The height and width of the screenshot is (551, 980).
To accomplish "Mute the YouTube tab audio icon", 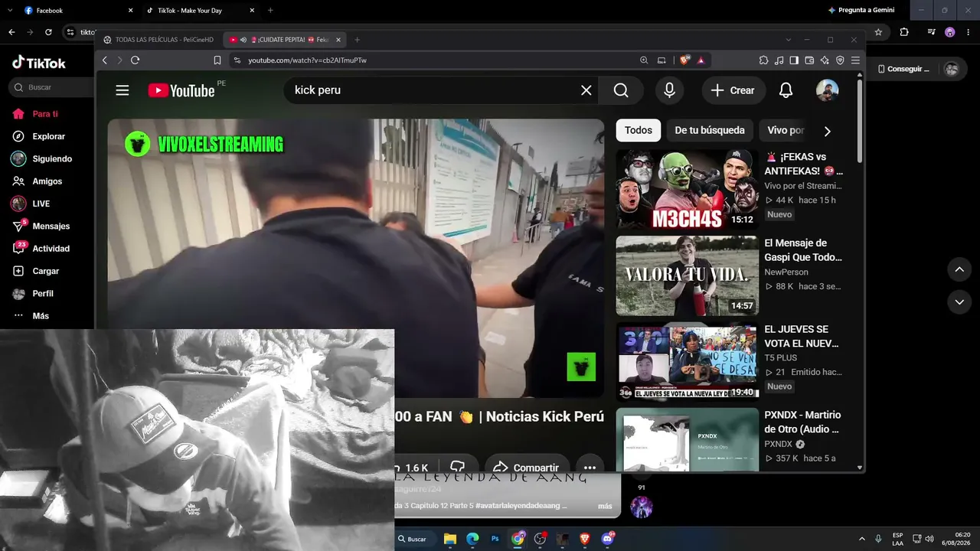I will (x=243, y=40).
